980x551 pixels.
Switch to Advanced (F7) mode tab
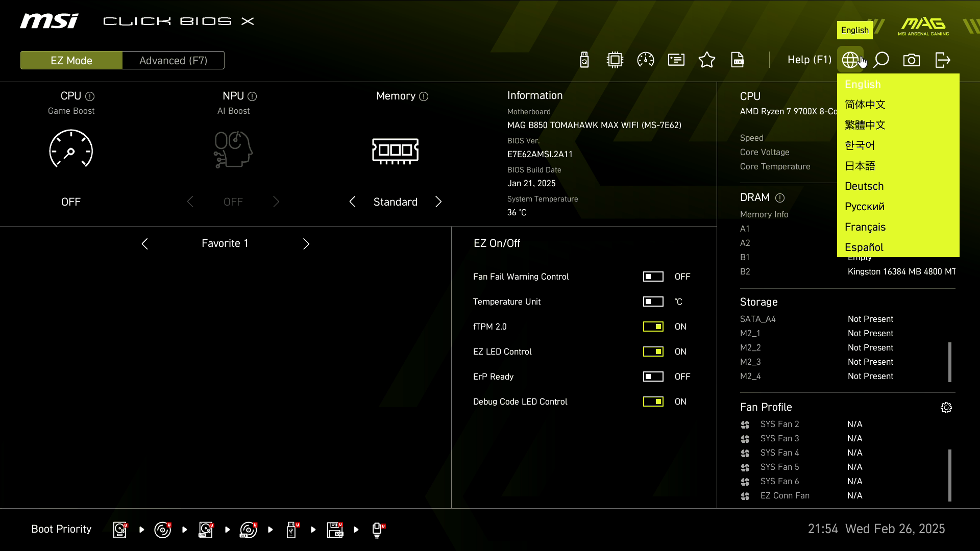tap(173, 61)
